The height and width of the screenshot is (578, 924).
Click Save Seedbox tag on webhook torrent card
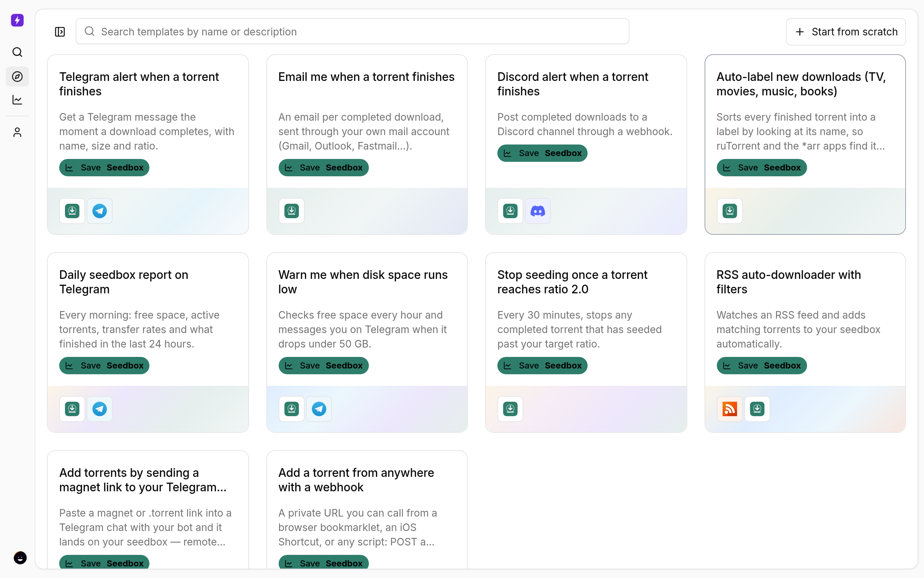[x=323, y=563]
